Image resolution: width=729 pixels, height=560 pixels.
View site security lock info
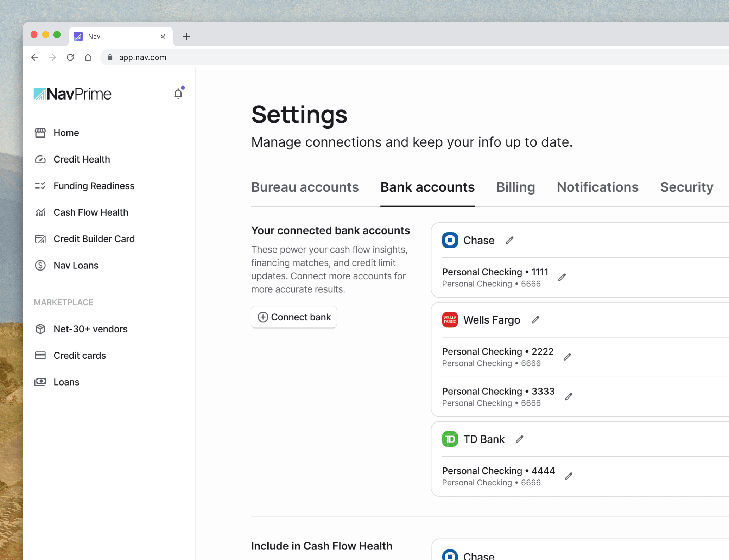(x=110, y=57)
